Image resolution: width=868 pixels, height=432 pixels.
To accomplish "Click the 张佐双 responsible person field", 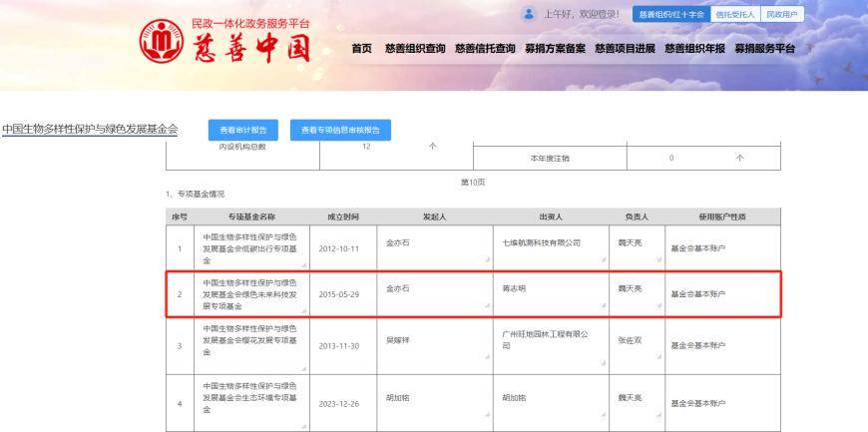I will pyautogui.click(x=637, y=345).
